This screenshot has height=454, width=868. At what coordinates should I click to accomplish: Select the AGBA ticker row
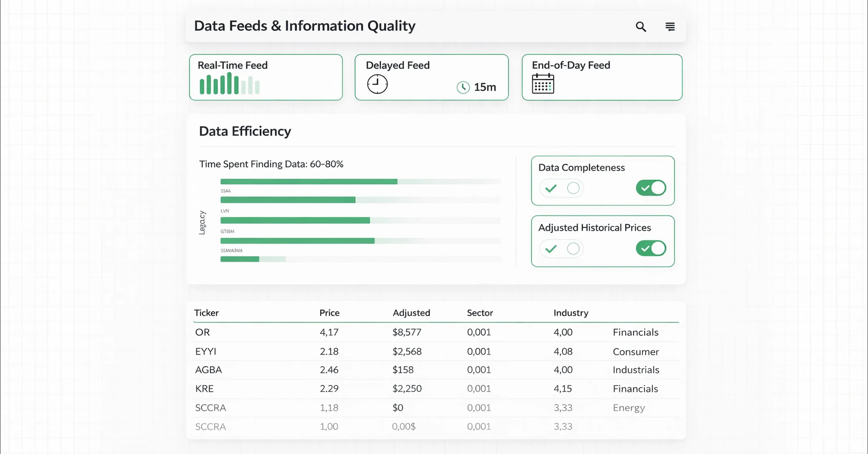(x=436, y=370)
